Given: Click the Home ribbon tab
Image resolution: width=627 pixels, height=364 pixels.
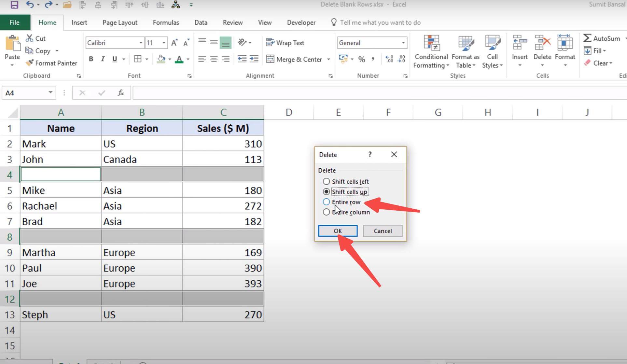Looking at the screenshot, I should (x=46, y=22).
